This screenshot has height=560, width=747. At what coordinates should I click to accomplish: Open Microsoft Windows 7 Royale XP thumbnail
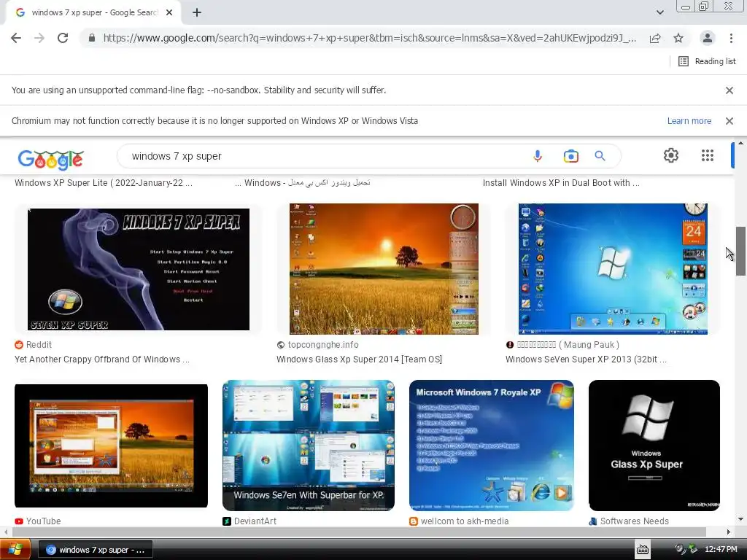coord(491,446)
